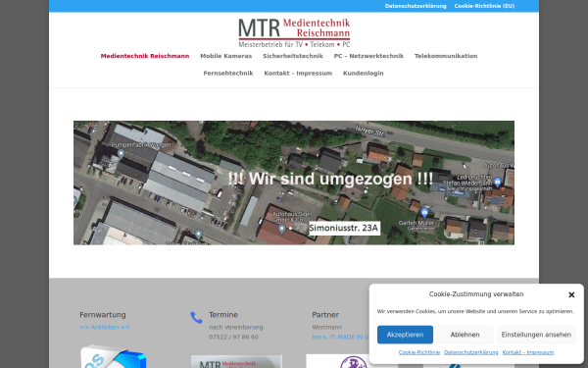Click the Simoniusstr. 23A address label
588x368 pixels.
click(x=344, y=229)
